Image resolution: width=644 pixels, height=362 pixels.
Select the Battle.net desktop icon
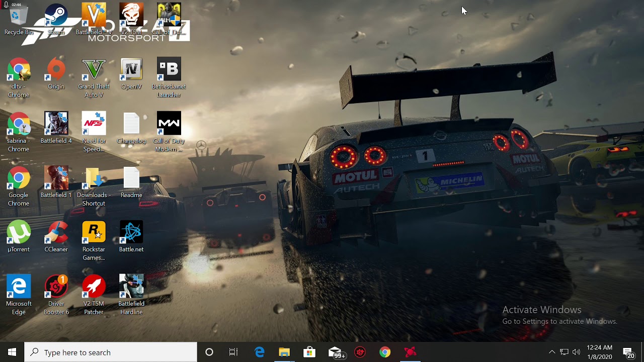pos(131,237)
